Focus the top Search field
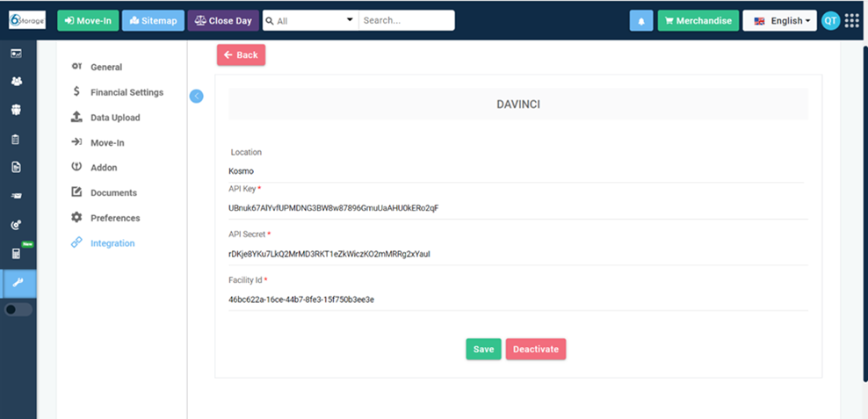Screen dimensions: 868x419 (406, 20)
